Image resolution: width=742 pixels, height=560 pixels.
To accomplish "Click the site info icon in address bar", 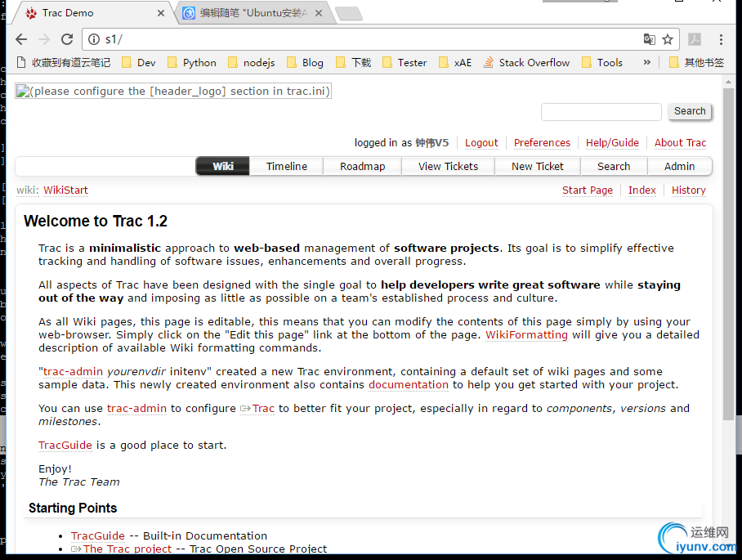I will [94, 39].
